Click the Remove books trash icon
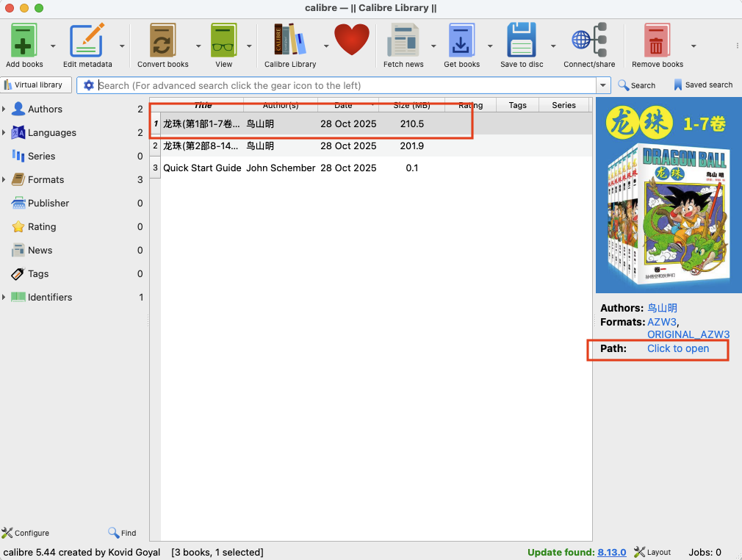The image size is (742, 560). (657, 40)
